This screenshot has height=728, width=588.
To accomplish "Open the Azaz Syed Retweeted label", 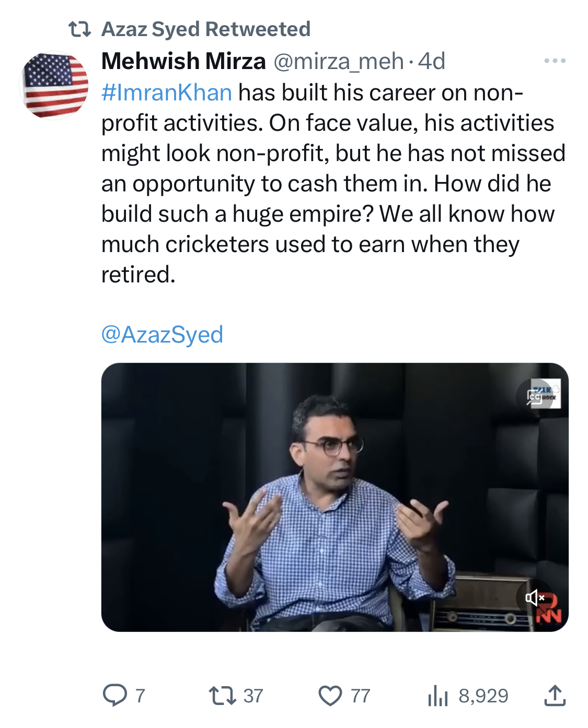I will (206, 29).
